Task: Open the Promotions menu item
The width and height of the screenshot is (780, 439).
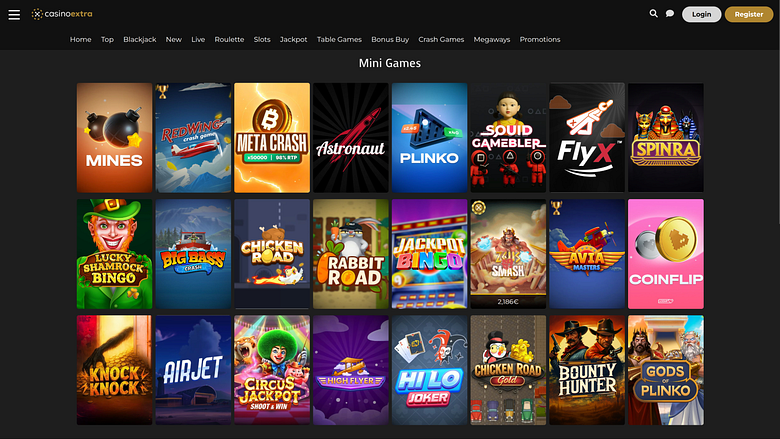Action: point(540,39)
